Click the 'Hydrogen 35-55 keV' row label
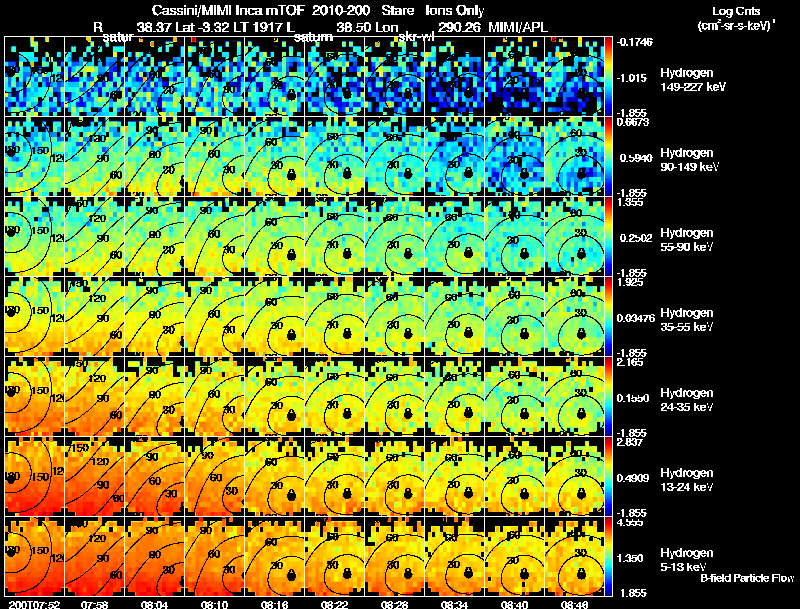The image size is (800, 609). click(x=687, y=320)
